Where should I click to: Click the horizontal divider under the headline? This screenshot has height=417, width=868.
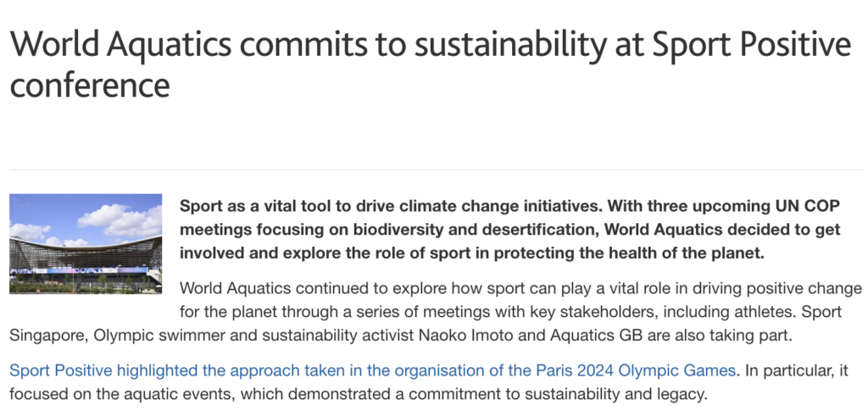click(x=437, y=169)
